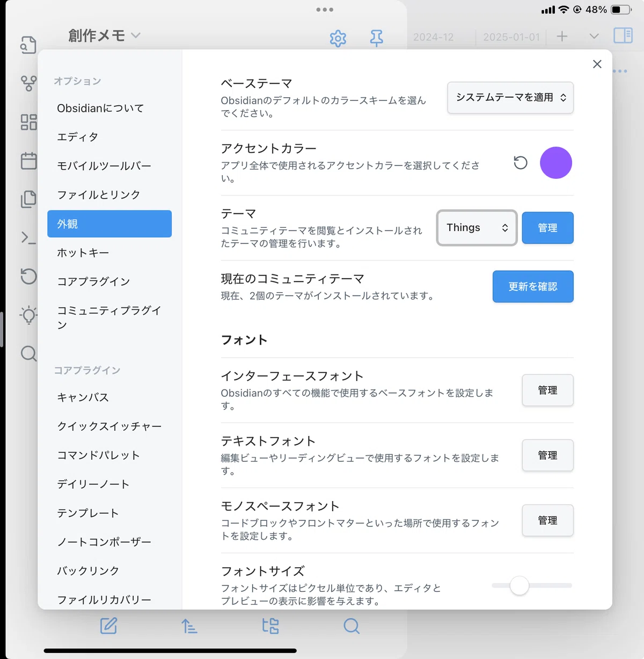The image size is (644, 659).
Task: Click the pin icon in header
Action: pyautogui.click(x=377, y=38)
